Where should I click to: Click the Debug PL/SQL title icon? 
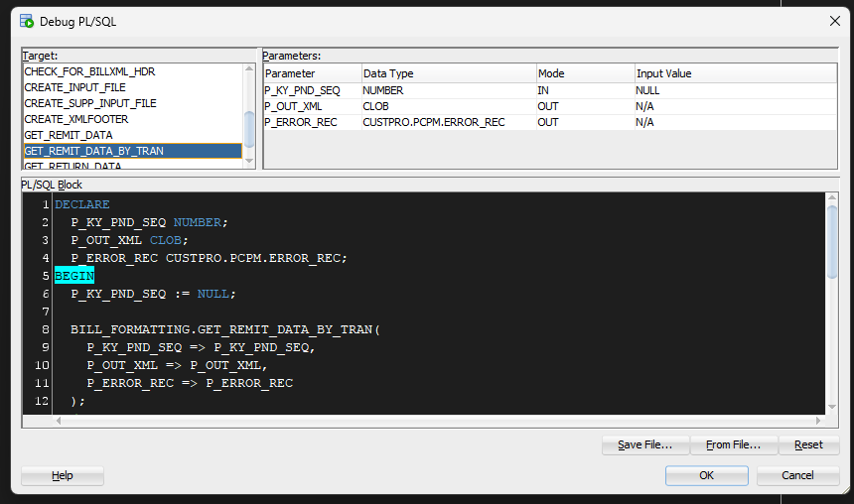(x=27, y=21)
